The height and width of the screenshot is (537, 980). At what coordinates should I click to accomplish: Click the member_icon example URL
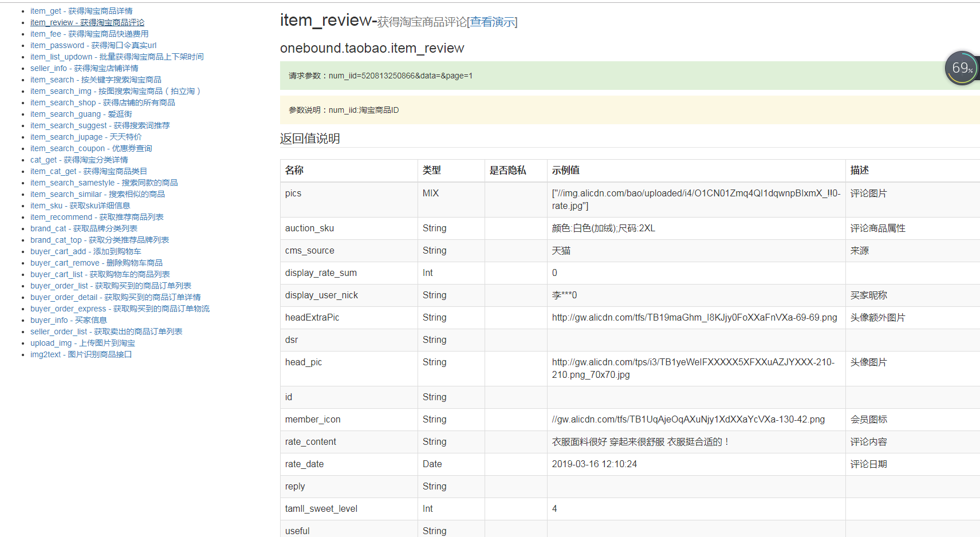(x=688, y=420)
